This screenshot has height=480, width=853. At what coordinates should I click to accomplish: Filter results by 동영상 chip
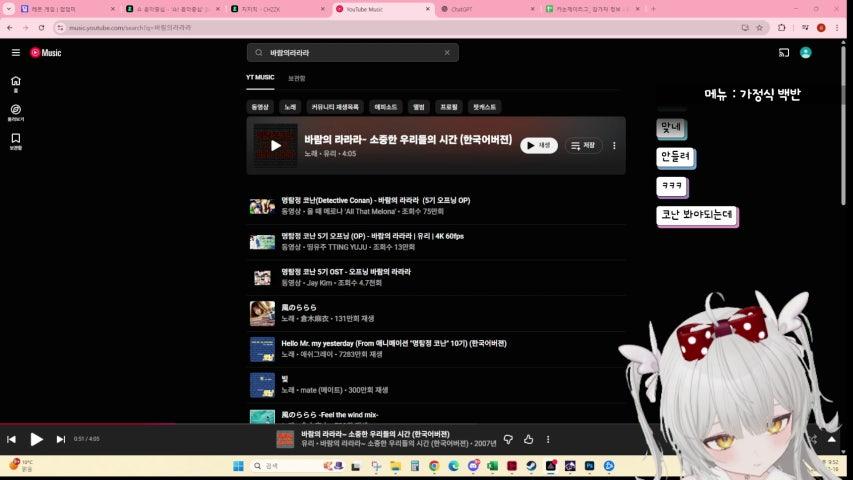click(x=260, y=107)
